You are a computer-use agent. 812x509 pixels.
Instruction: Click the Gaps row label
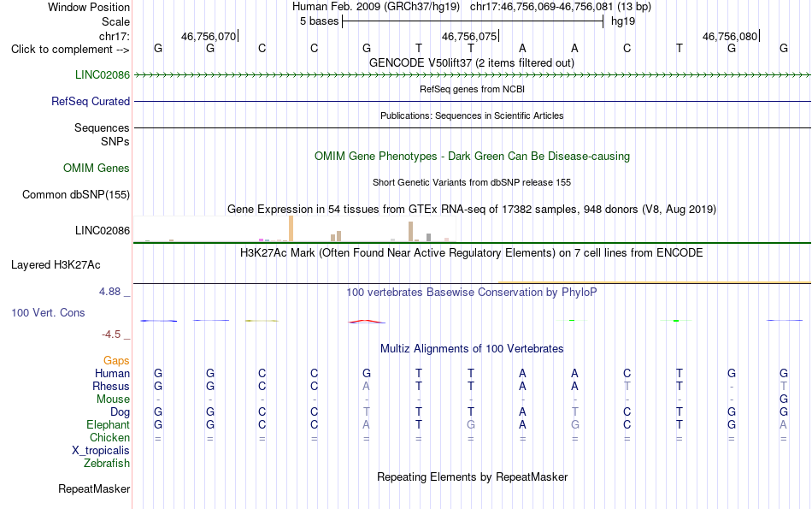(116, 360)
